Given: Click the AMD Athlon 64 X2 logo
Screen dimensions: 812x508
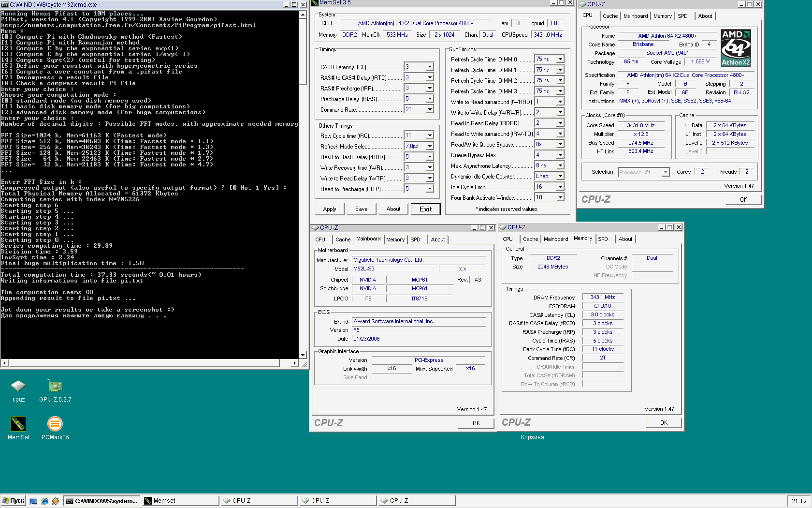Looking at the screenshot, I should pos(736,48).
